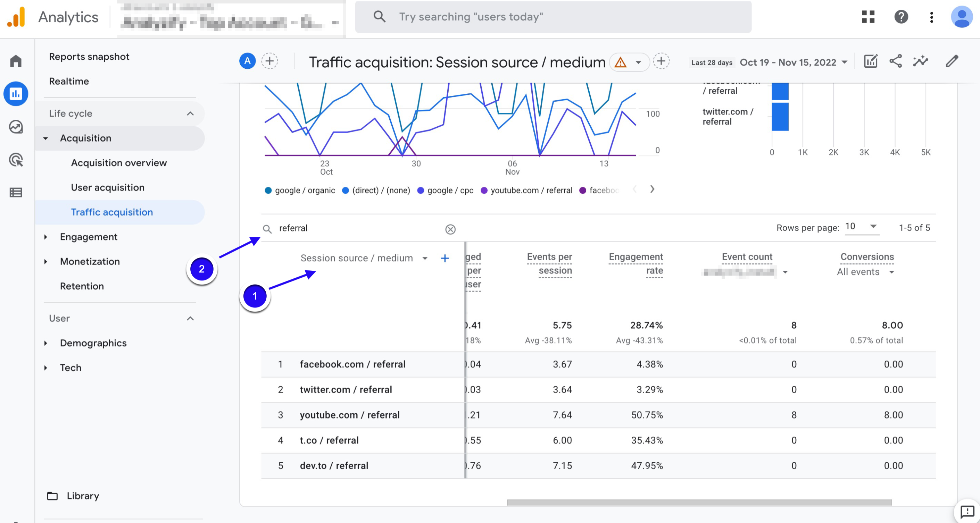Click youtube.com referral row in table
This screenshot has height=523, width=980.
[x=349, y=415]
